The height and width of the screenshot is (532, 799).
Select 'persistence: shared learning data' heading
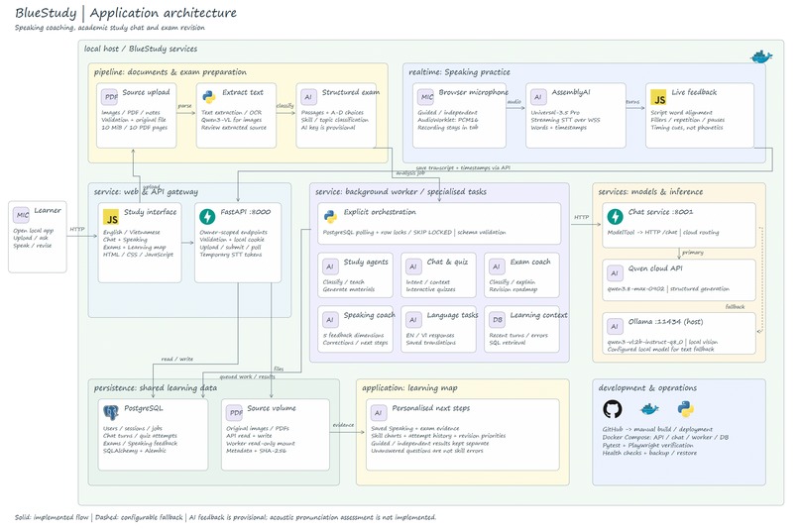(156, 388)
